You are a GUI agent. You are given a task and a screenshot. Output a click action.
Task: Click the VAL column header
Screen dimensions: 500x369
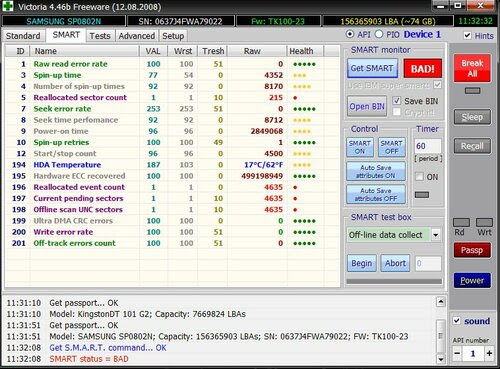(x=153, y=51)
